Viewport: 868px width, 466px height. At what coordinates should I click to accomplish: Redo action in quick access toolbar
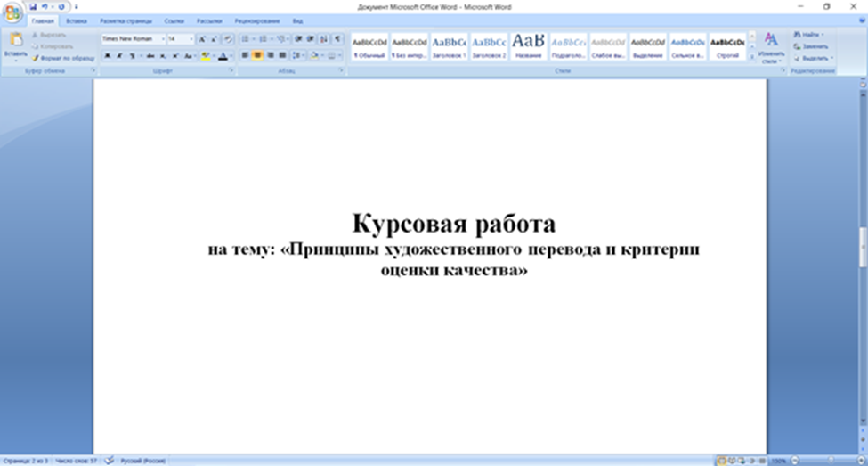pos(61,6)
